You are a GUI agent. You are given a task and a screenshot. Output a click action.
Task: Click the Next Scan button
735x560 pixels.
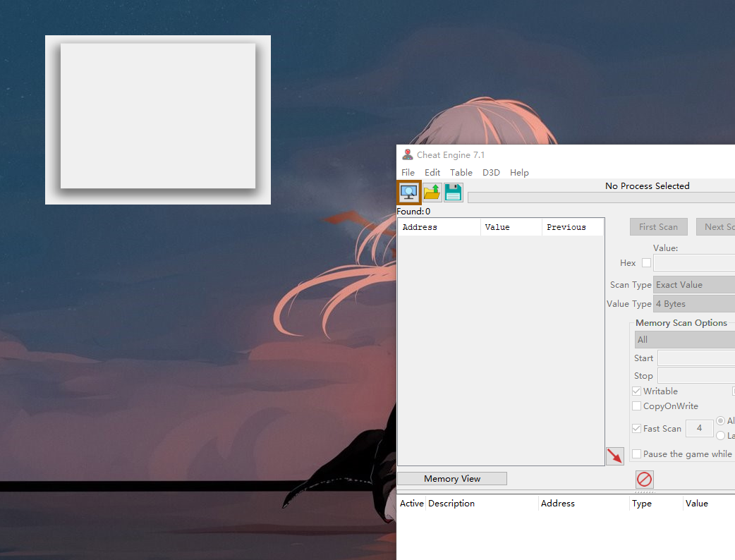pos(716,227)
